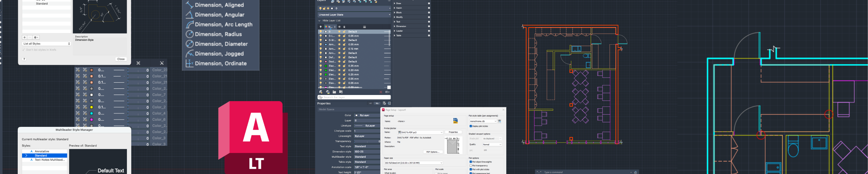This screenshot has height=174, width=868.
Task: Open the monochrome.ctb plot style dropdown
Action: (483, 121)
